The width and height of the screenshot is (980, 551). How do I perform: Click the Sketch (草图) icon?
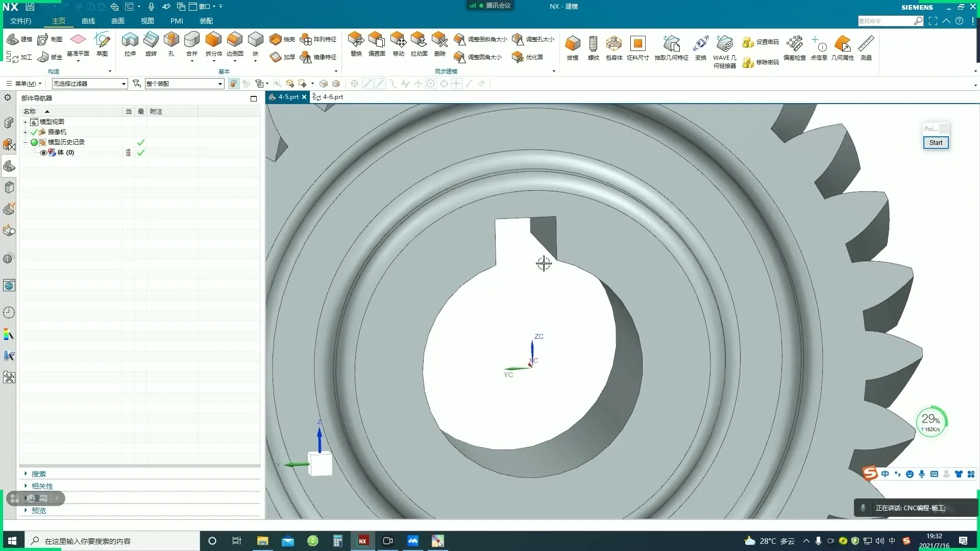point(102,40)
